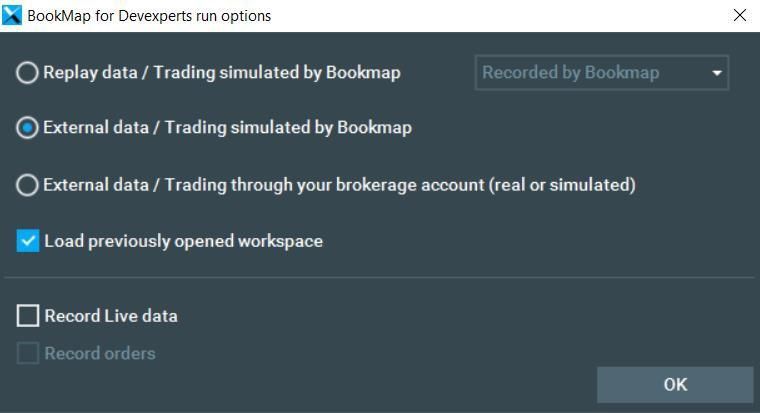
Task: Click the BookMap logo icon in title bar
Action: point(12,15)
